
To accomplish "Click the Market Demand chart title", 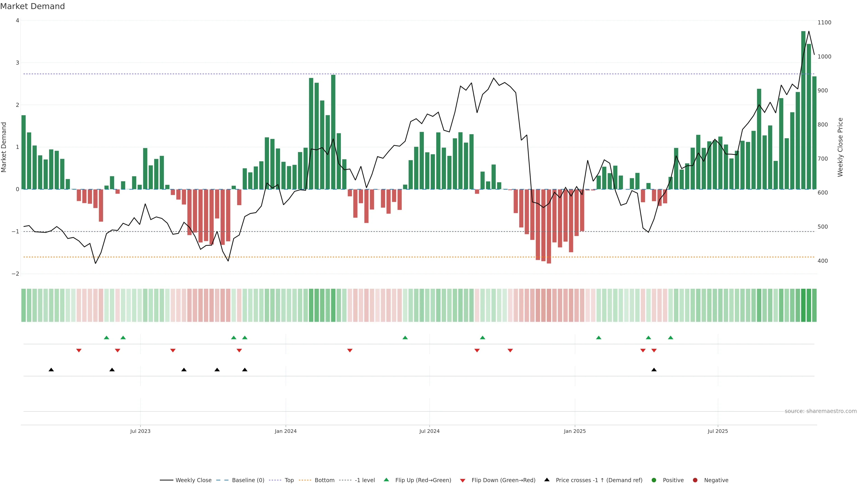I will click(32, 6).
